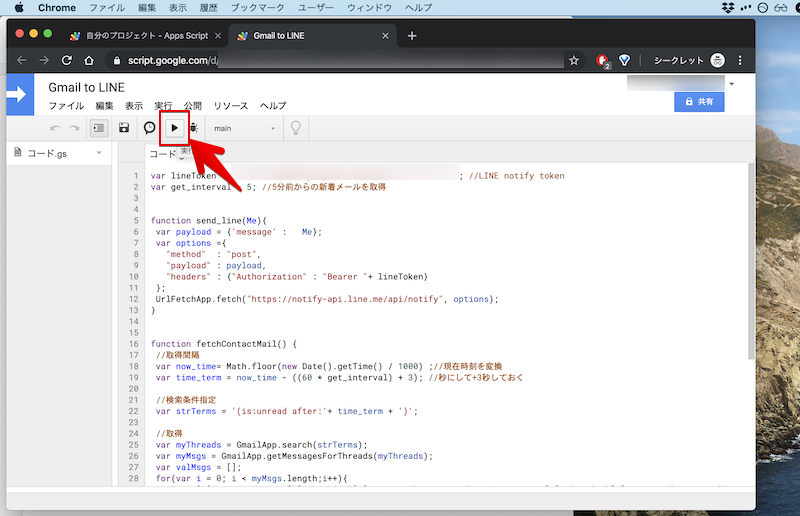800x516 pixels.
Task: Open the Dropbox menu bar icon
Action: 729,8
